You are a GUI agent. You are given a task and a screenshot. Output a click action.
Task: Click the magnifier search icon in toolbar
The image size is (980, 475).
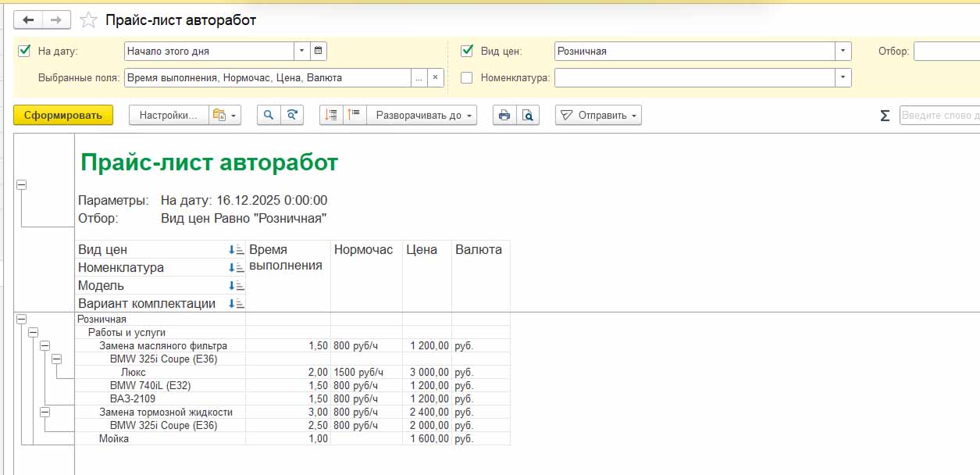(269, 115)
